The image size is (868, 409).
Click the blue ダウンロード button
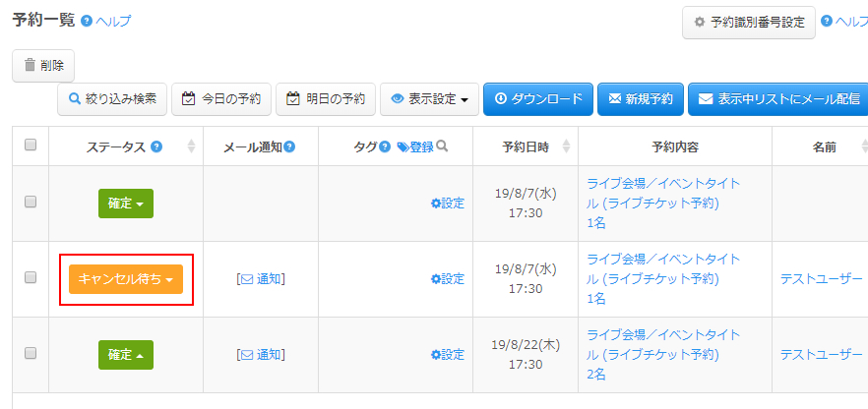point(537,99)
